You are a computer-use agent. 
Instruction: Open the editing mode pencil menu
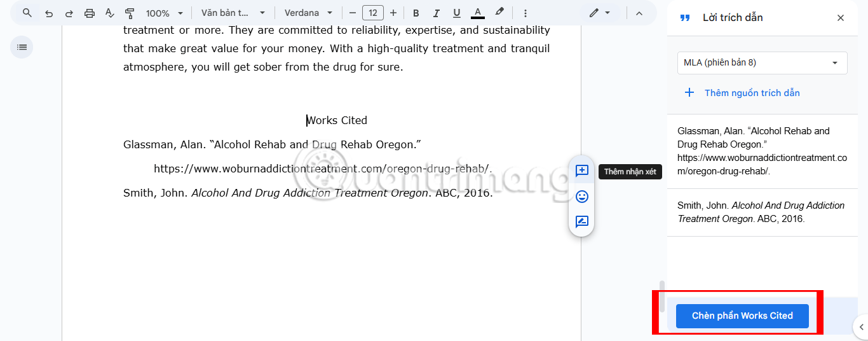point(599,13)
